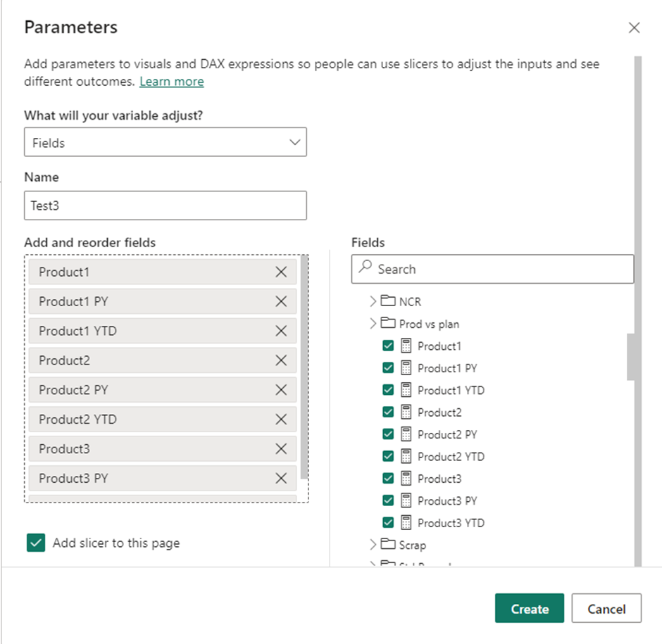The width and height of the screenshot is (662, 644).
Task: Click the added fields list scrollbar
Action: pyautogui.click(x=304, y=367)
